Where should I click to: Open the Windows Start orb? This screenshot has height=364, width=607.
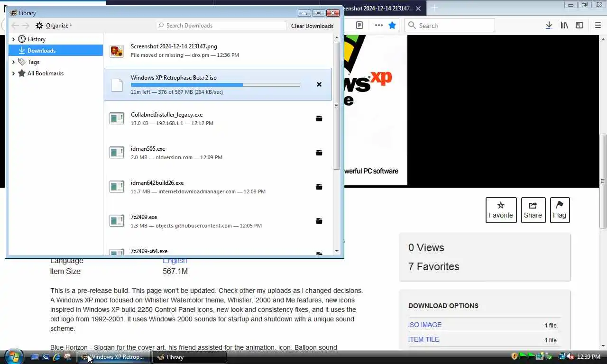14,356
